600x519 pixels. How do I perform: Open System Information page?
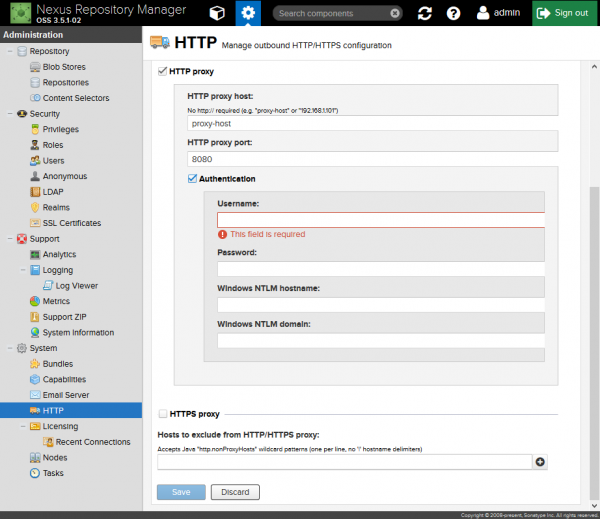[78, 333]
